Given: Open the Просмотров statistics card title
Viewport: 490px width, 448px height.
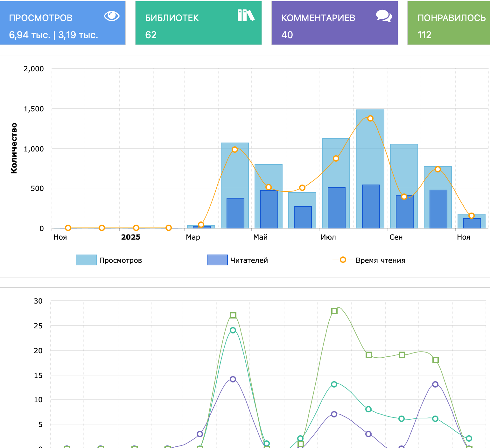Looking at the screenshot, I should [x=41, y=18].
